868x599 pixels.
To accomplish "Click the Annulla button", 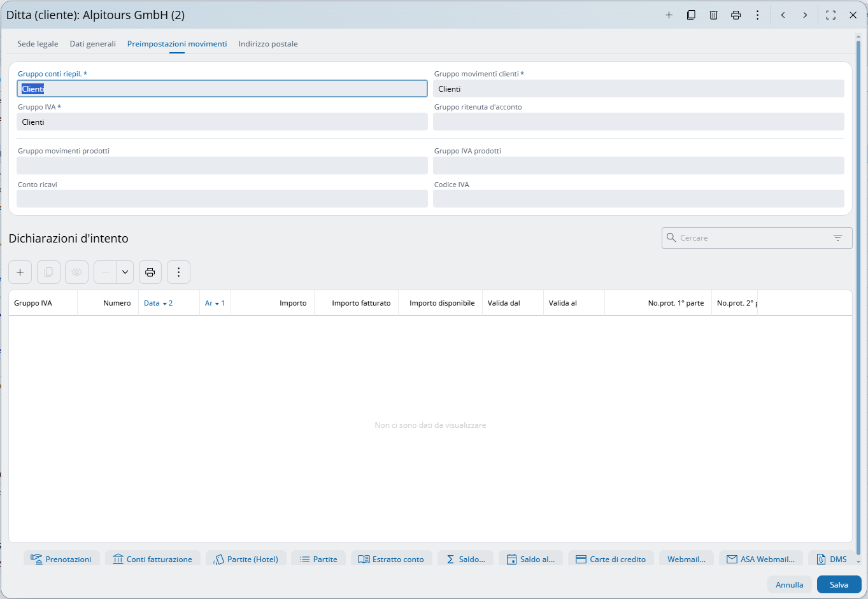I will pyautogui.click(x=789, y=584).
